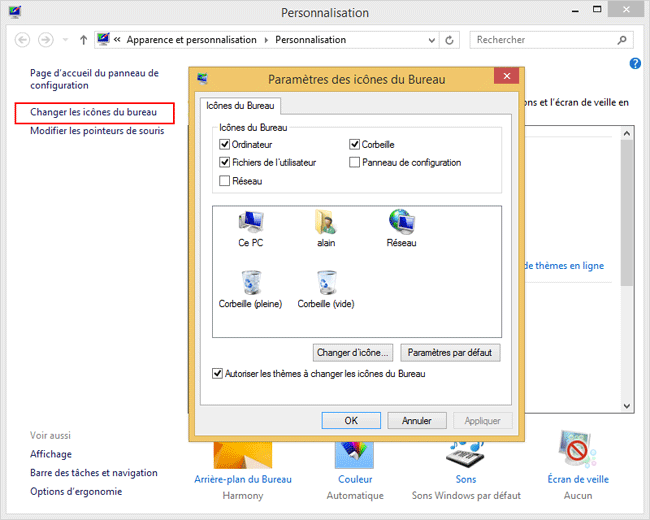Click the themes list scroll up arrow

[x=627, y=134]
